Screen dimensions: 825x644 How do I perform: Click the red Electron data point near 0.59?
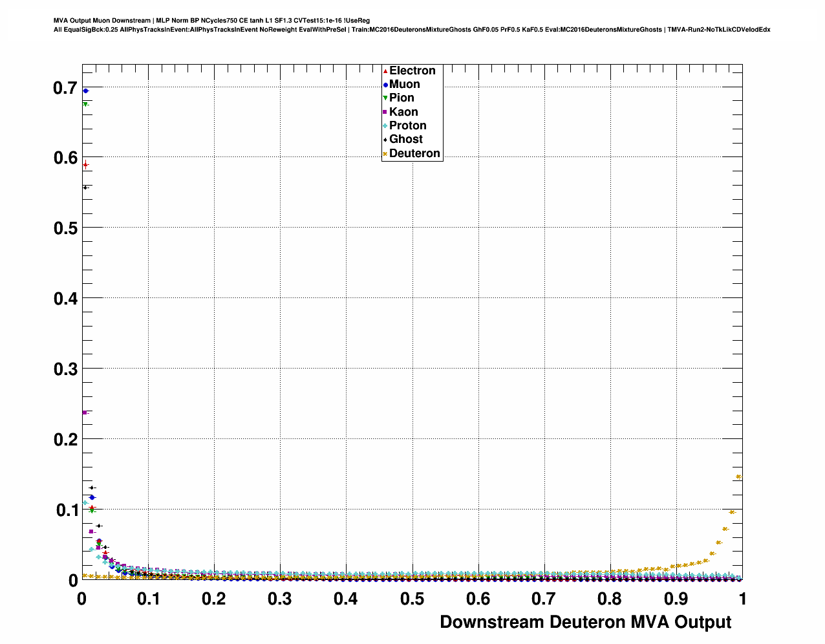click(x=85, y=165)
